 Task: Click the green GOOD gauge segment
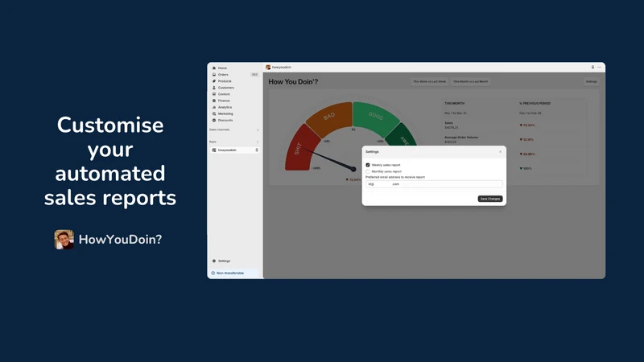pyautogui.click(x=375, y=118)
